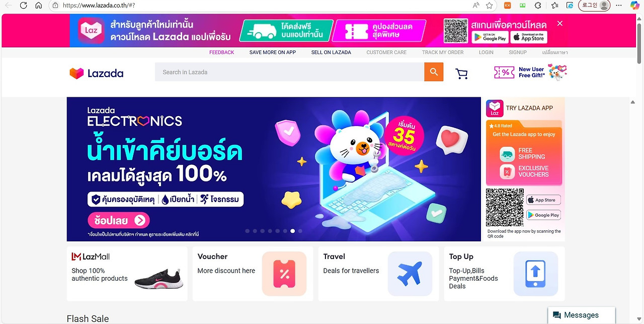The width and height of the screenshot is (644, 324).
Task: Open the New User Free Gift promo
Action: [530, 73]
